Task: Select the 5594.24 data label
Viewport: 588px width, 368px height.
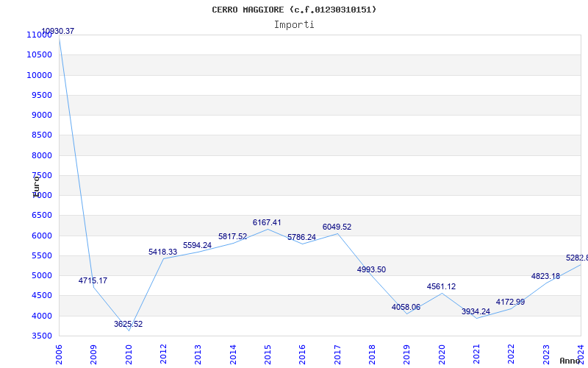Action: [197, 245]
